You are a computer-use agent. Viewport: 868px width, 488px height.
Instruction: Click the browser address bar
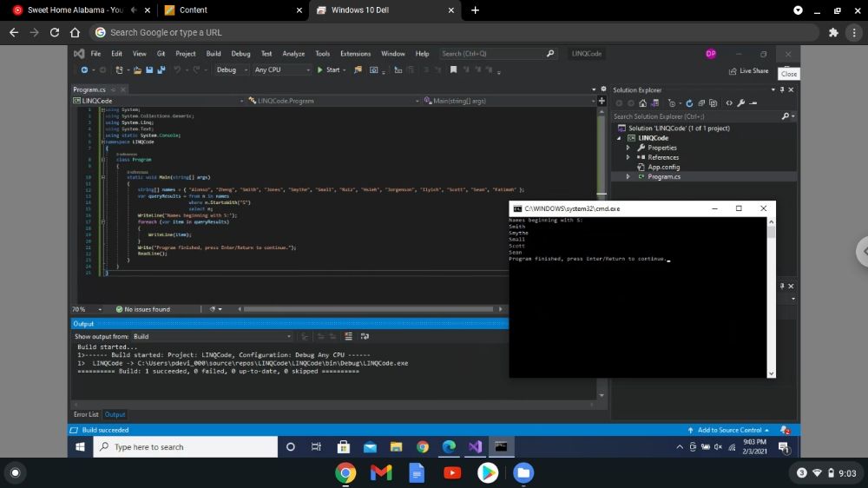454,32
